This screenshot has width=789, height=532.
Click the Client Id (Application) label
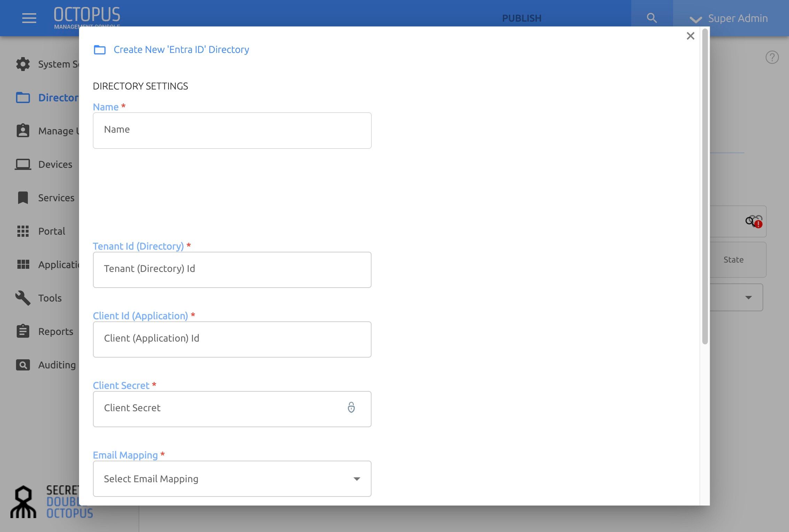(140, 316)
